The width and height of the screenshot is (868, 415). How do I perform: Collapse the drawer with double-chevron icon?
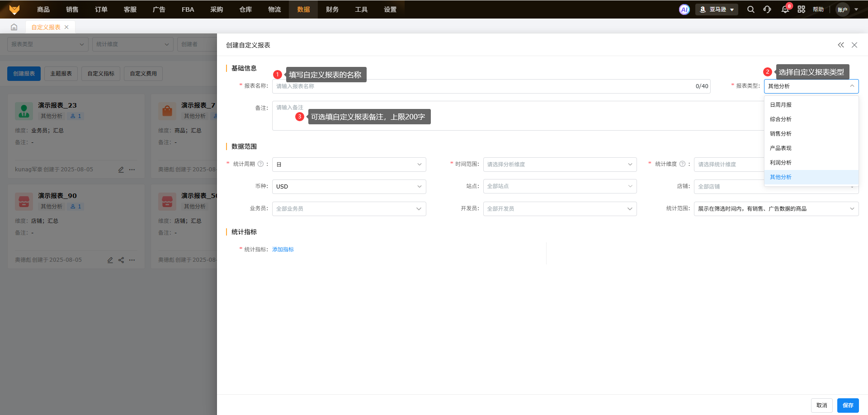click(x=841, y=45)
